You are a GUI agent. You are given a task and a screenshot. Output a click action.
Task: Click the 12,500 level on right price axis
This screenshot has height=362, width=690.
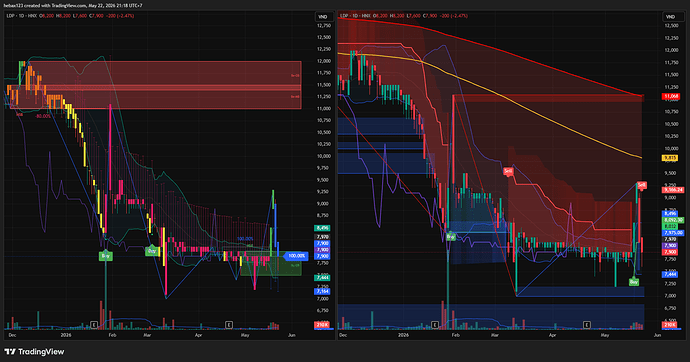click(x=671, y=26)
